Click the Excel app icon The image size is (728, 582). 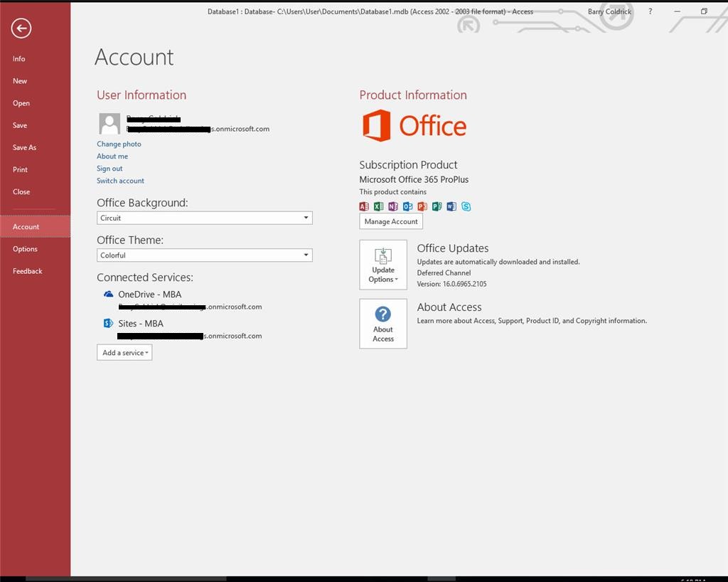(x=379, y=207)
